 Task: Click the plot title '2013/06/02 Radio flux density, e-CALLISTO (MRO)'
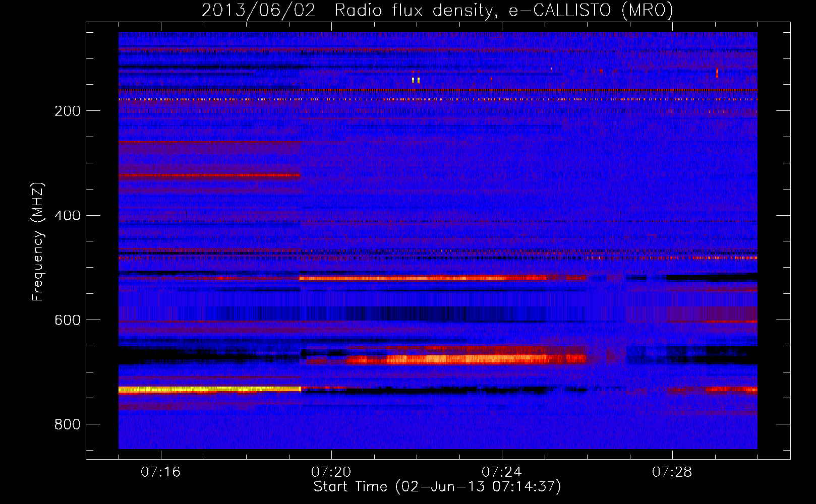[x=437, y=10]
